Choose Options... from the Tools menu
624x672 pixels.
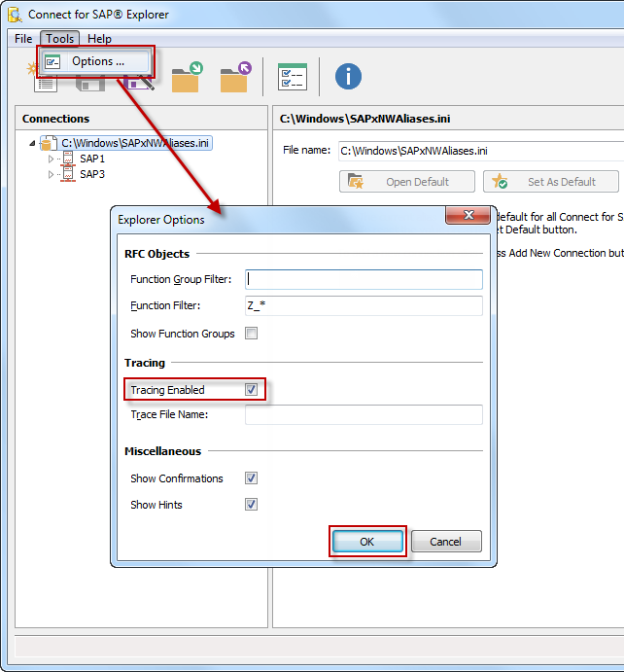[95, 61]
